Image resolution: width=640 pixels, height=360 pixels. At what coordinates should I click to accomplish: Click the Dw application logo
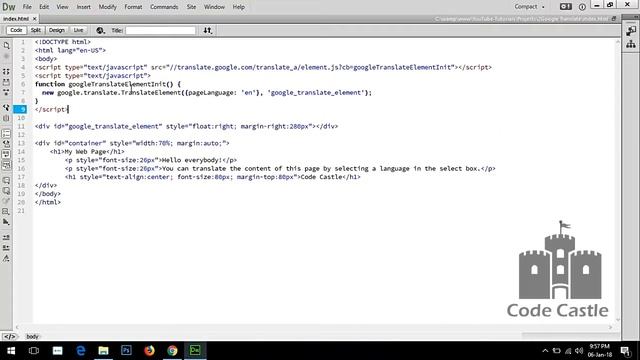pyautogui.click(x=9, y=7)
